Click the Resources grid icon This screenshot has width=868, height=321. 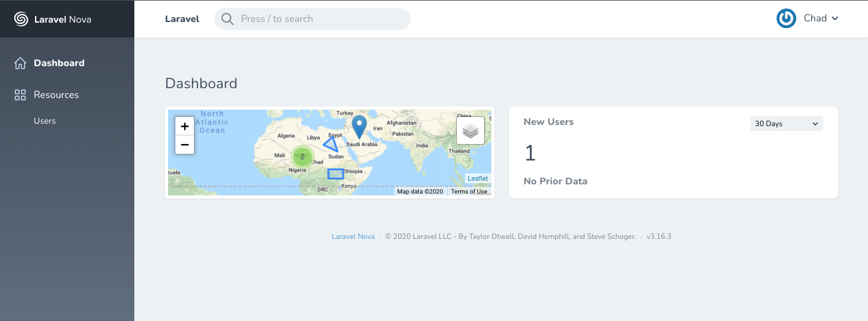click(x=20, y=95)
